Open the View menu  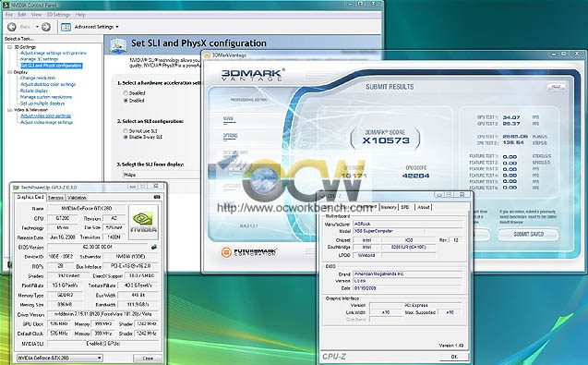point(36,15)
